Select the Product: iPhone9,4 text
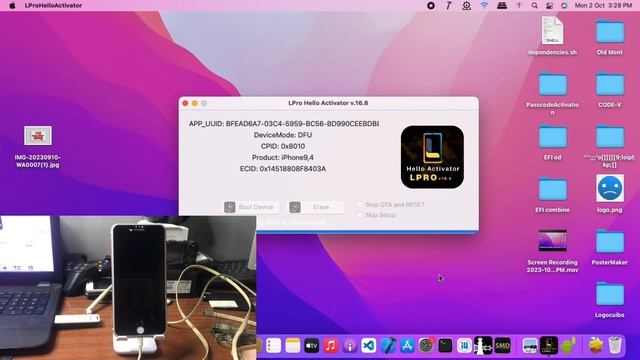The image size is (640, 360). (x=283, y=157)
